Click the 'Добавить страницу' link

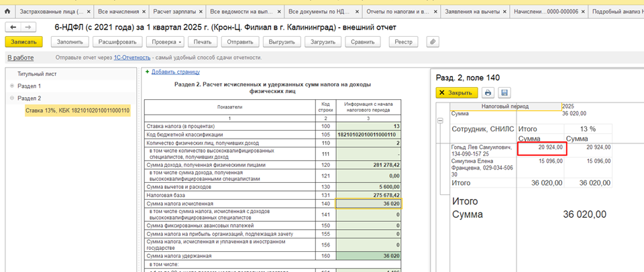coord(174,72)
